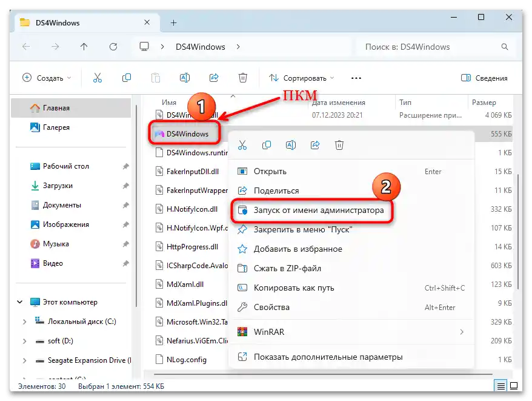Expand the soft (D:) drive node
The width and height of the screenshot is (532, 401).
[24, 341]
